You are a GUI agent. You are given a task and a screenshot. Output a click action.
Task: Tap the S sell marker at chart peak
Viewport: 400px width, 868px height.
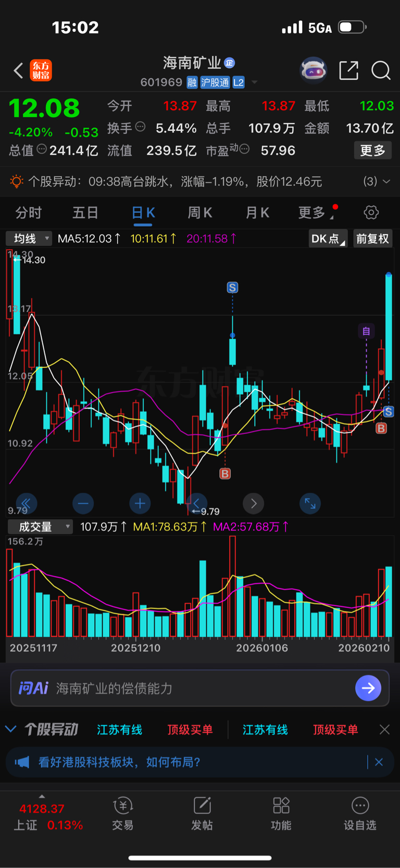[232, 287]
